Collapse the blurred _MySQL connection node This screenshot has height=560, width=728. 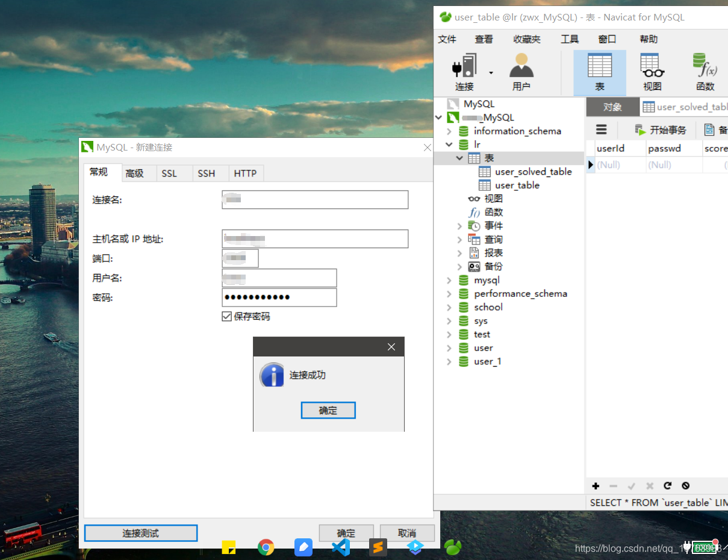(x=438, y=117)
